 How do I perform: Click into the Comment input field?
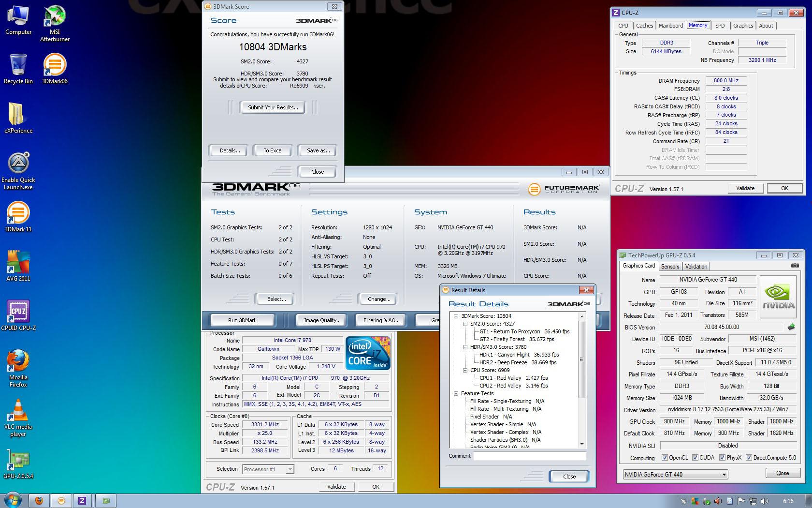tap(530, 456)
